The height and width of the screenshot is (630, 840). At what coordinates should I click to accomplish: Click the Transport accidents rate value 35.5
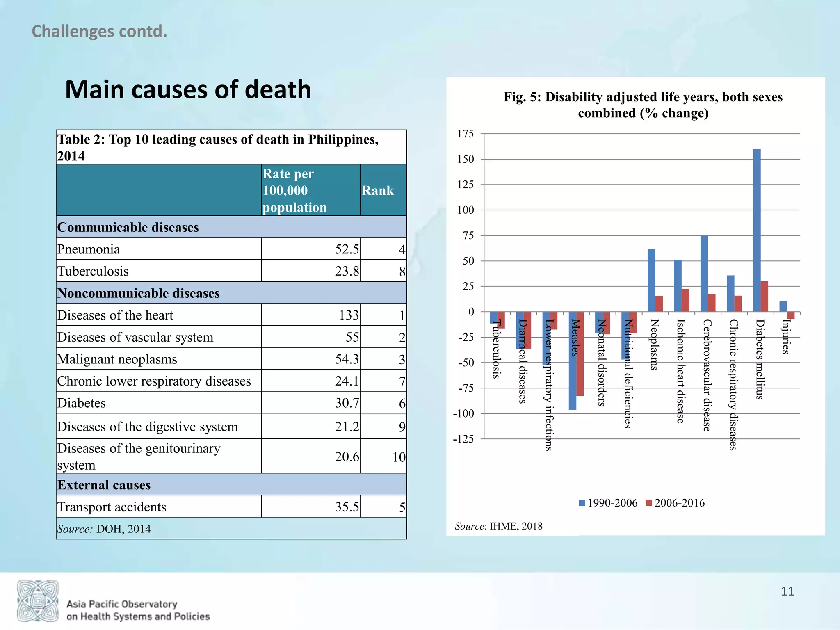coord(347,507)
